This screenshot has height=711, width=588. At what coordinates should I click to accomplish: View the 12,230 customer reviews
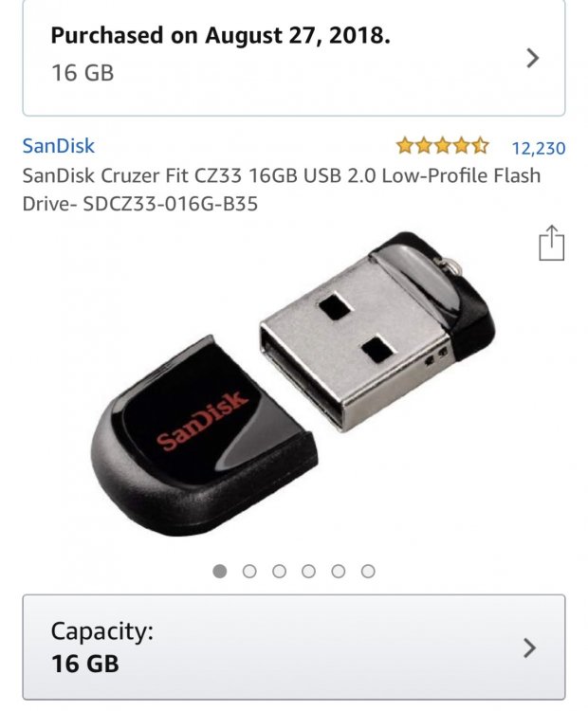tap(539, 148)
